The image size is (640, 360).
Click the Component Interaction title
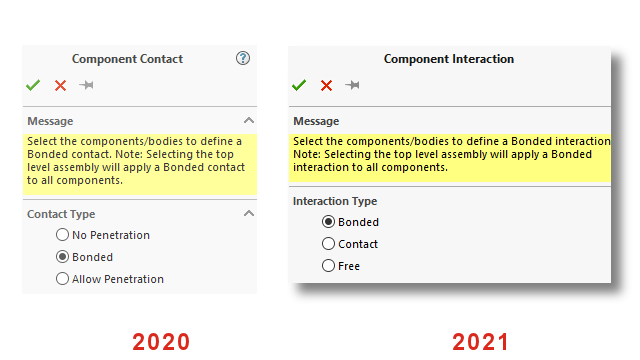(x=449, y=59)
